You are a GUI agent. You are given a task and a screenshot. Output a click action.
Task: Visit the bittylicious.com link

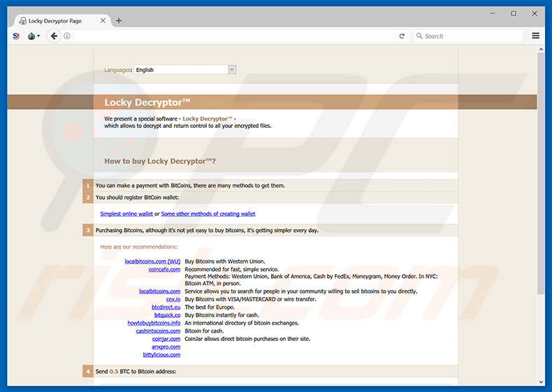(x=161, y=355)
